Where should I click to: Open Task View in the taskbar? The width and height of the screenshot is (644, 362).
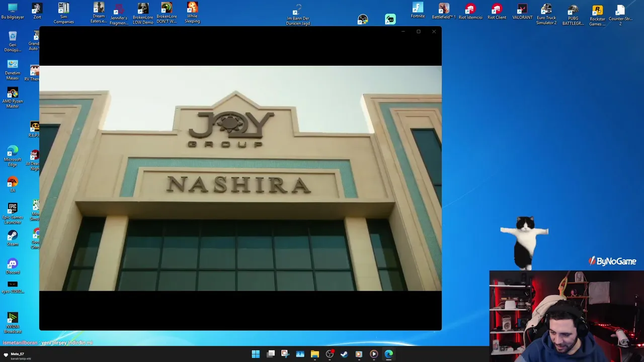point(271,354)
